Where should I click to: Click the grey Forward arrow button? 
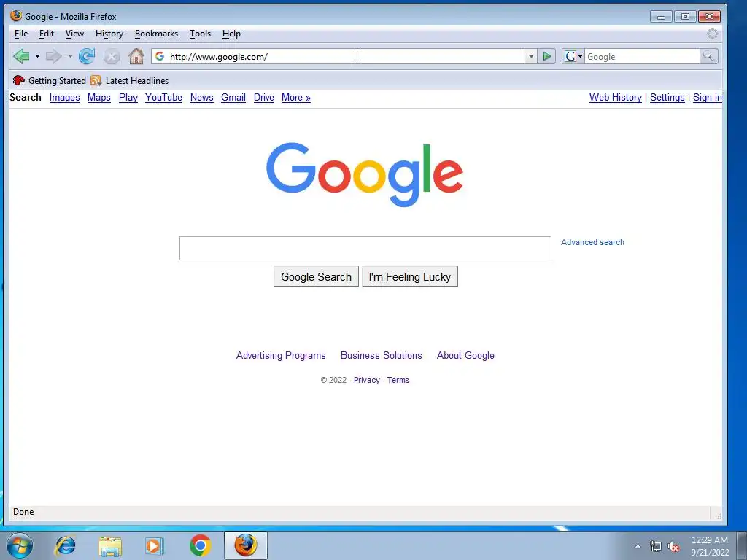point(53,57)
